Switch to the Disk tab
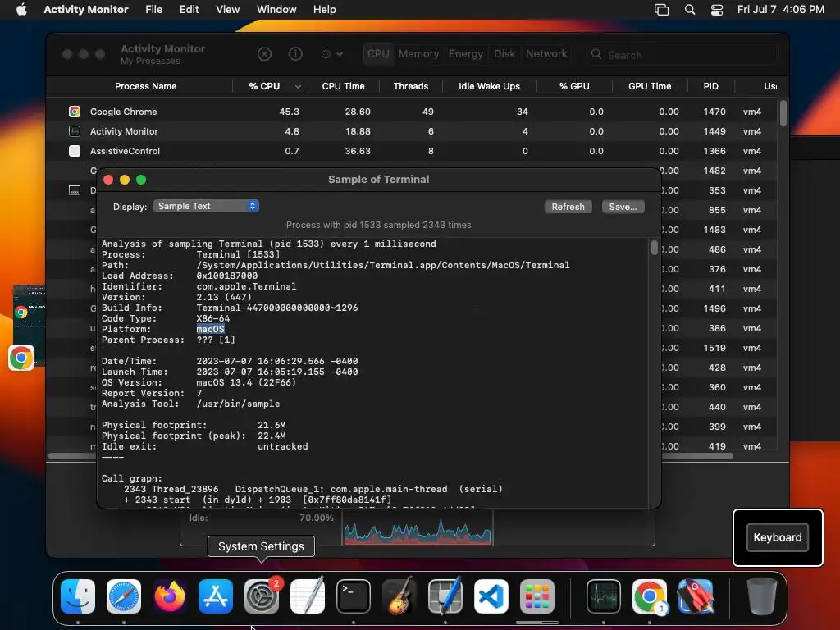Screen dimensions: 840x630 504,54
